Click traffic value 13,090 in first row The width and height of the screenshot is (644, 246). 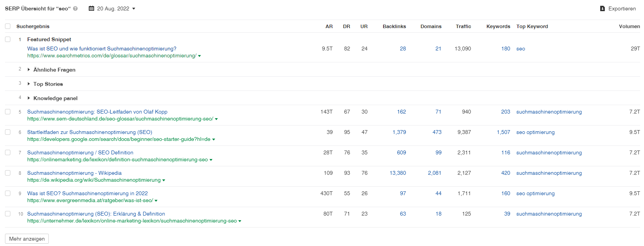(463, 49)
